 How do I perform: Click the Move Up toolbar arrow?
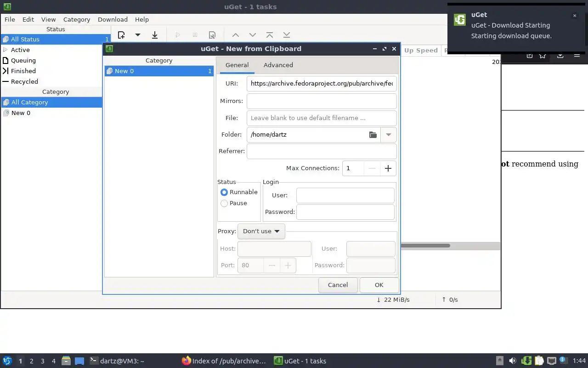click(x=235, y=35)
